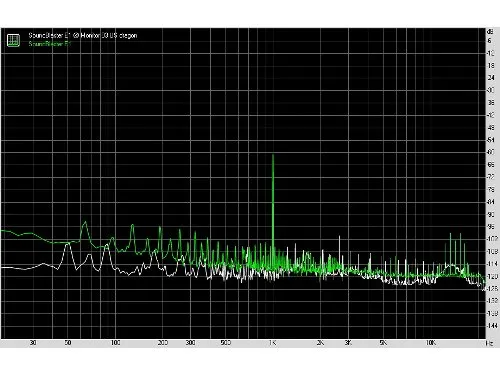The height and width of the screenshot is (375, 500).
Task: Click the 2K frequency axis label
Action: 320,343
